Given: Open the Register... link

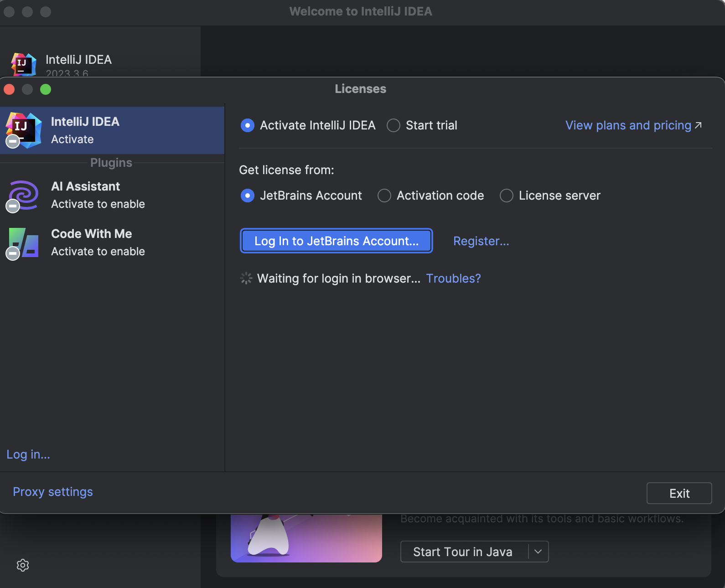Looking at the screenshot, I should (481, 241).
